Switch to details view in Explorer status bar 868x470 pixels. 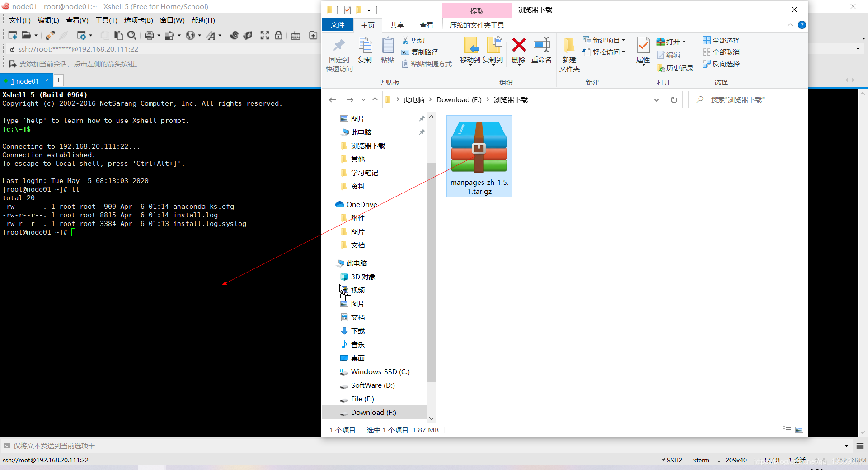click(x=787, y=430)
